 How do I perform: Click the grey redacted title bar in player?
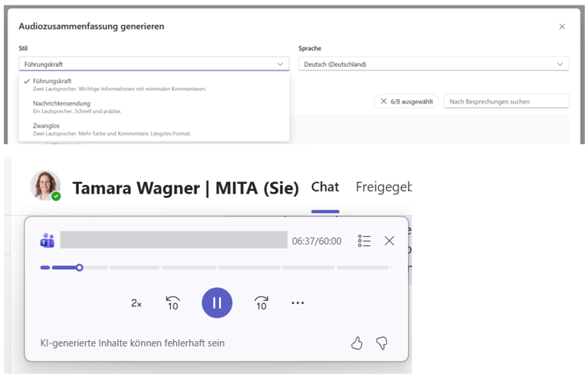173,240
